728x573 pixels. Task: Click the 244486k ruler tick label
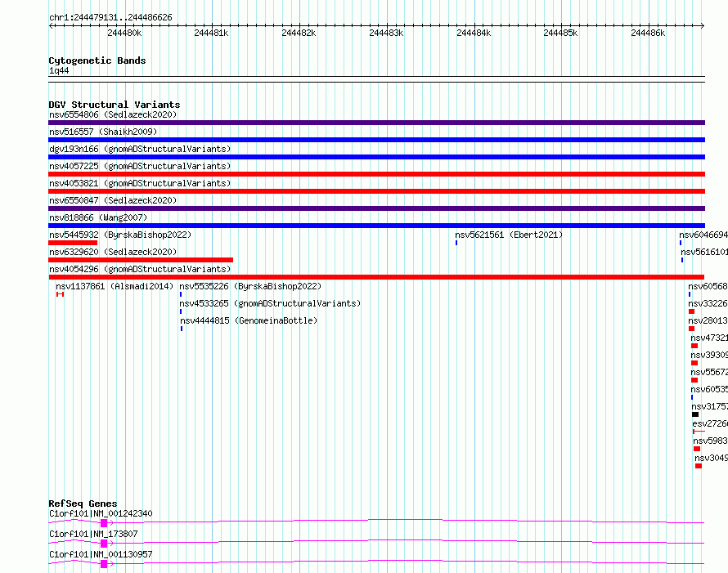(648, 33)
